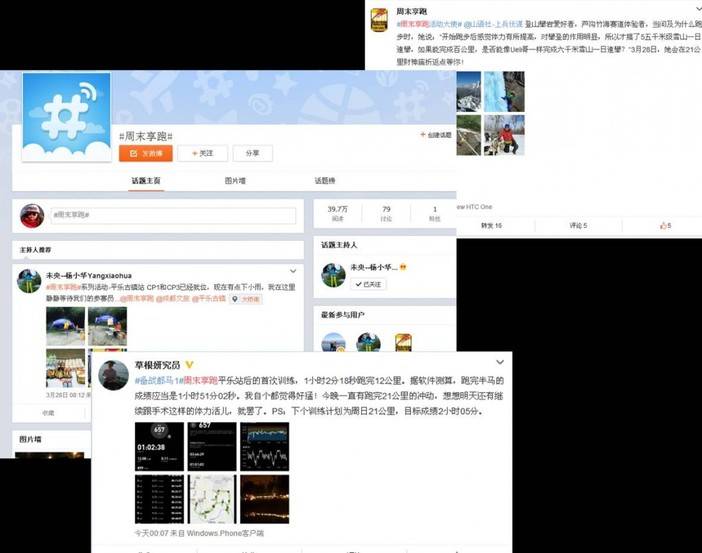Expand the chevron menu on Yangxiaohua post
Screen dimensions: 702x553
coord(293,271)
